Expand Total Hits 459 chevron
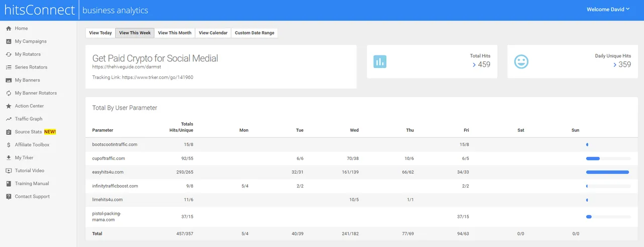This screenshot has width=644, height=247. coord(474,64)
